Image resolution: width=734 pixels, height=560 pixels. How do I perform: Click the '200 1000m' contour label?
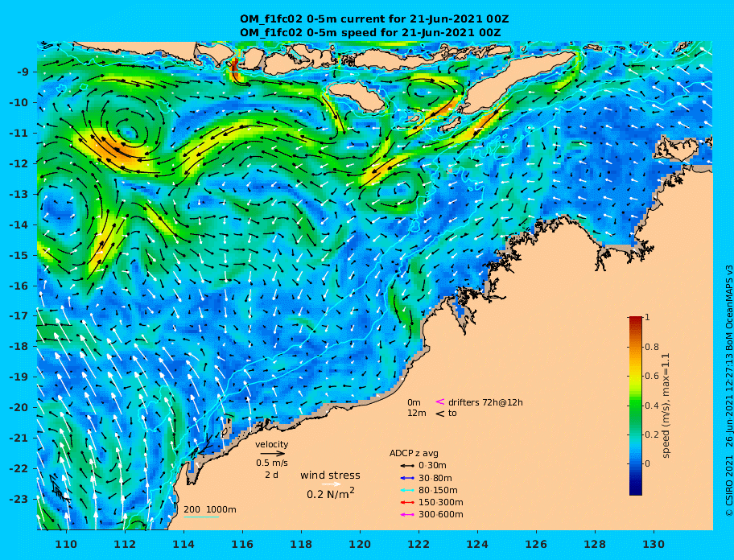[210, 509]
